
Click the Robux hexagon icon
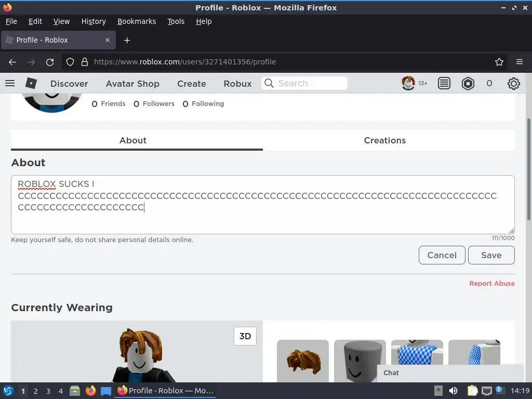(468, 83)
